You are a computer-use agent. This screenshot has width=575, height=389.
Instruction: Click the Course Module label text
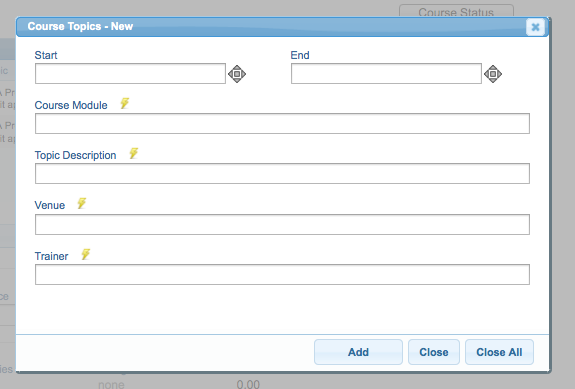point(71,105)
